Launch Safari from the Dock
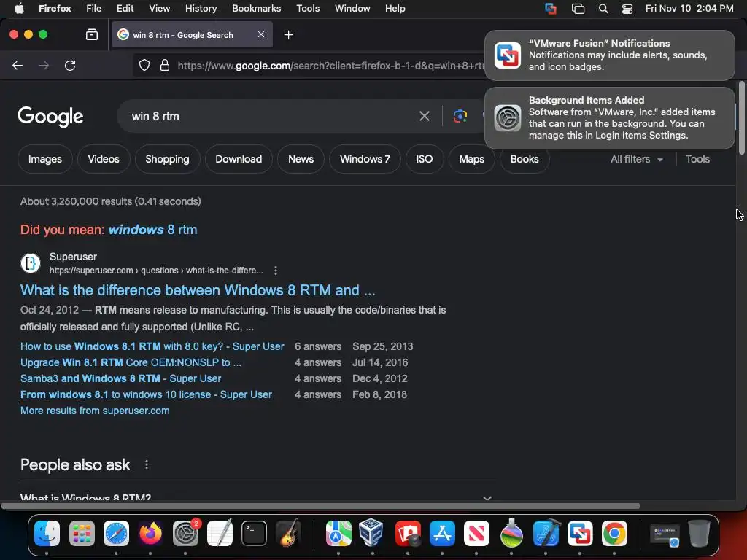Viewport: 747px width, 560px height. click(116, 533)
